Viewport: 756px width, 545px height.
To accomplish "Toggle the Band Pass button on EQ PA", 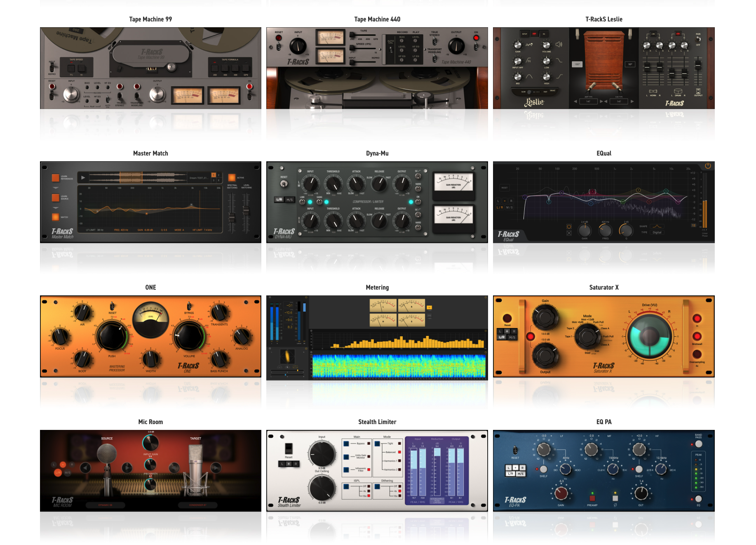I will coord(698,444).
